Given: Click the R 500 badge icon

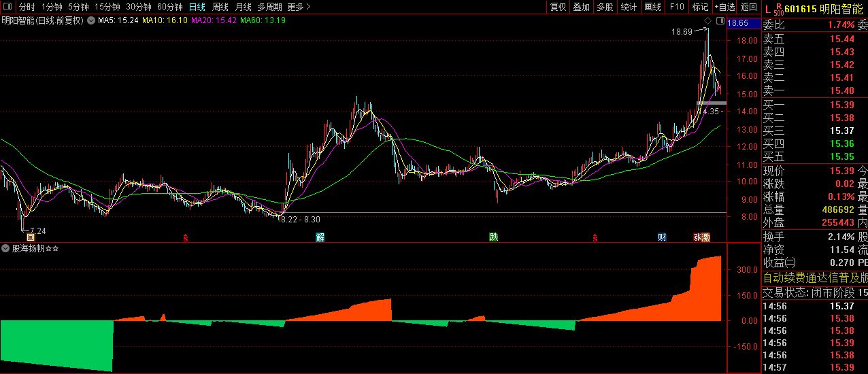Looking at the screenshot, I should [778, 10].
